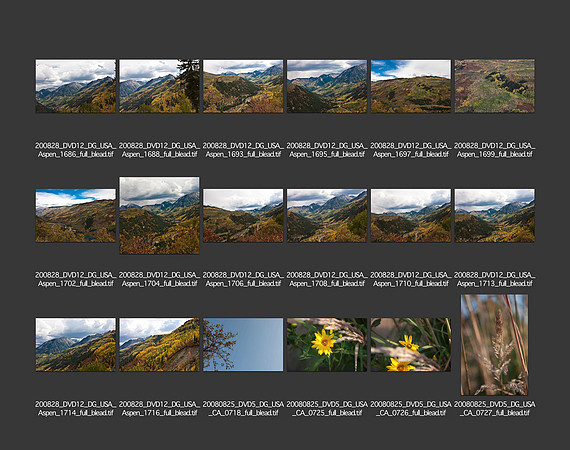Click filename Aspen_1704_full_bleed.tif
Viewport: 570px width, 450px height.
[160, 279]
